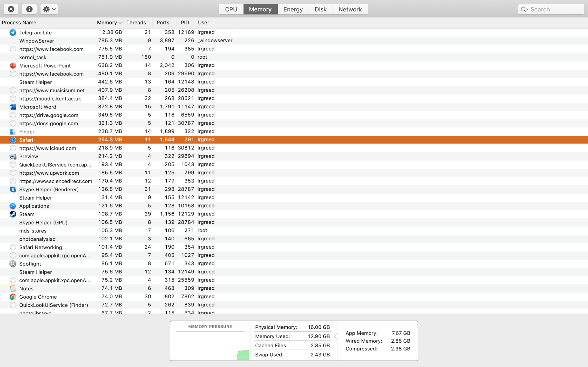
Task: Select facebook.com row using 775.5 MB
Action: point(294,49)
